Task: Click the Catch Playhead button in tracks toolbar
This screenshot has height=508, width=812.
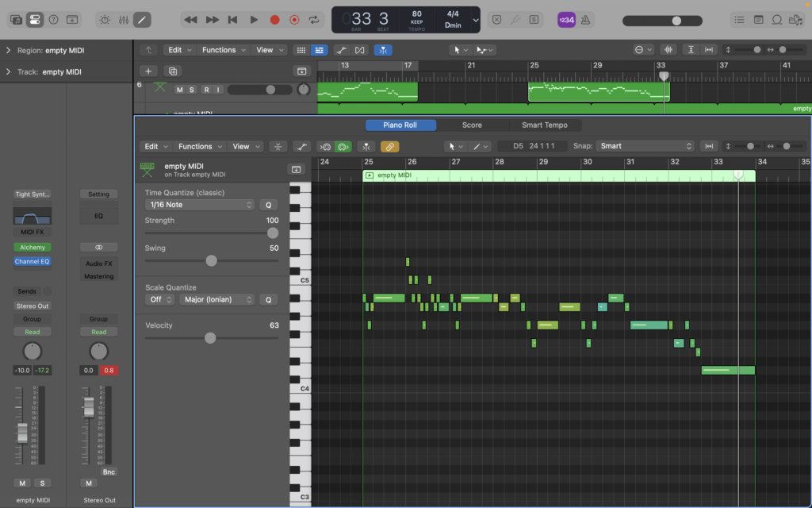Action: click(383, 50)
